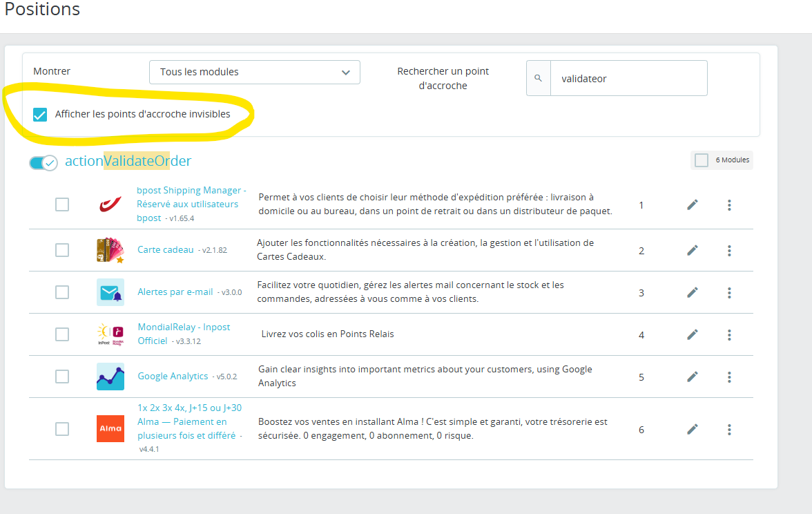
Task: Toggle the actionValidateOrder hook switch
Action: point(43,163)
